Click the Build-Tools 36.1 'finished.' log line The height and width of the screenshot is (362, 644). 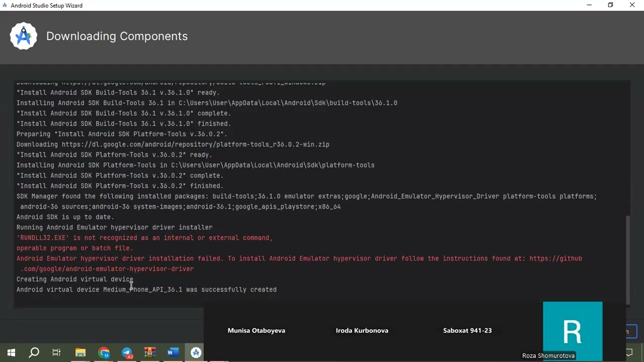pyautogui.click(x=124, y=124)
